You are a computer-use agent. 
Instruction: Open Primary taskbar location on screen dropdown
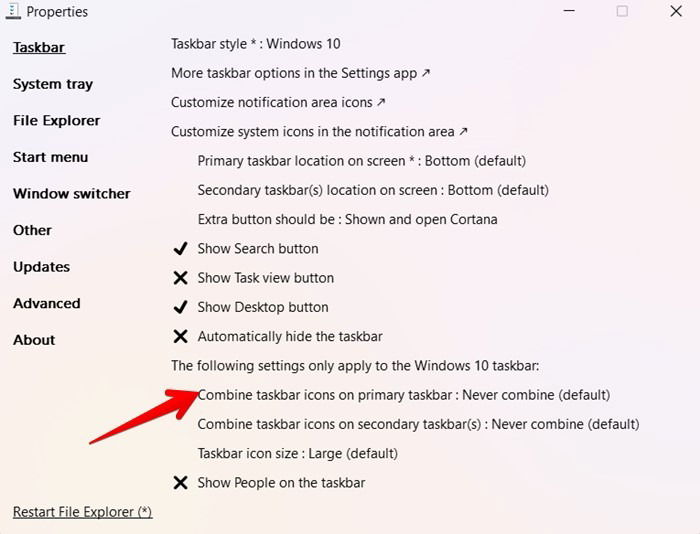362,161
